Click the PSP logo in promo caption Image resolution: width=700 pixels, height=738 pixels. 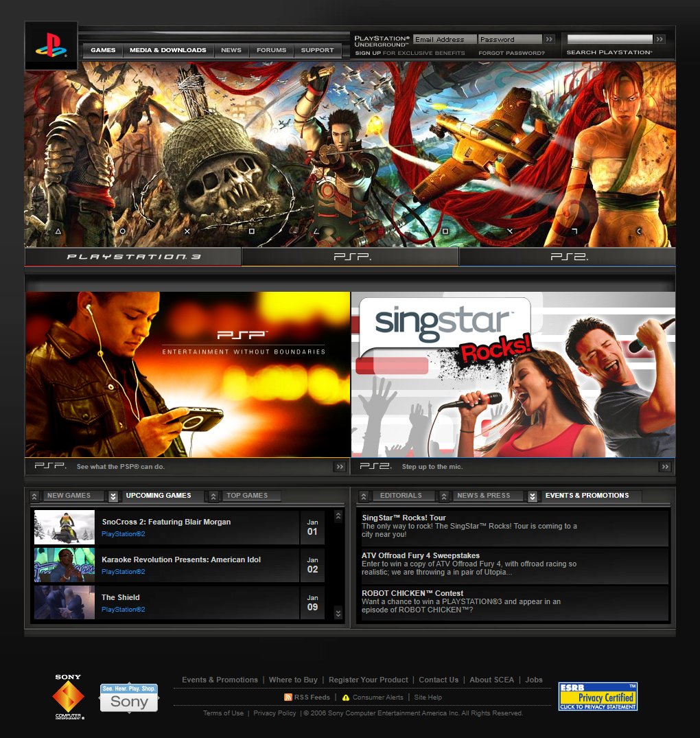(x=50, y=466)
